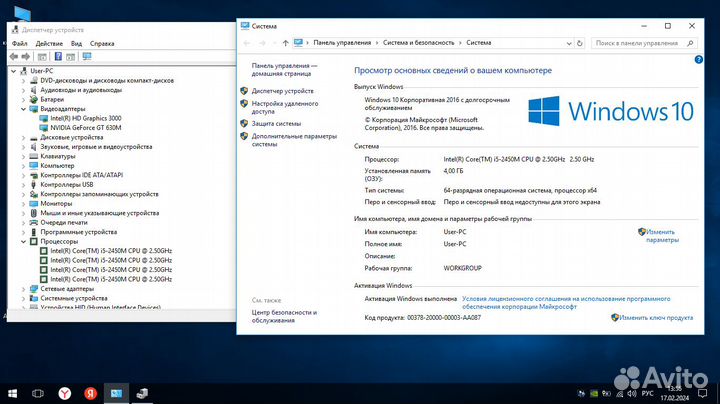
Task: Select Компьютер tree item
Action: [x=57, y=166]
